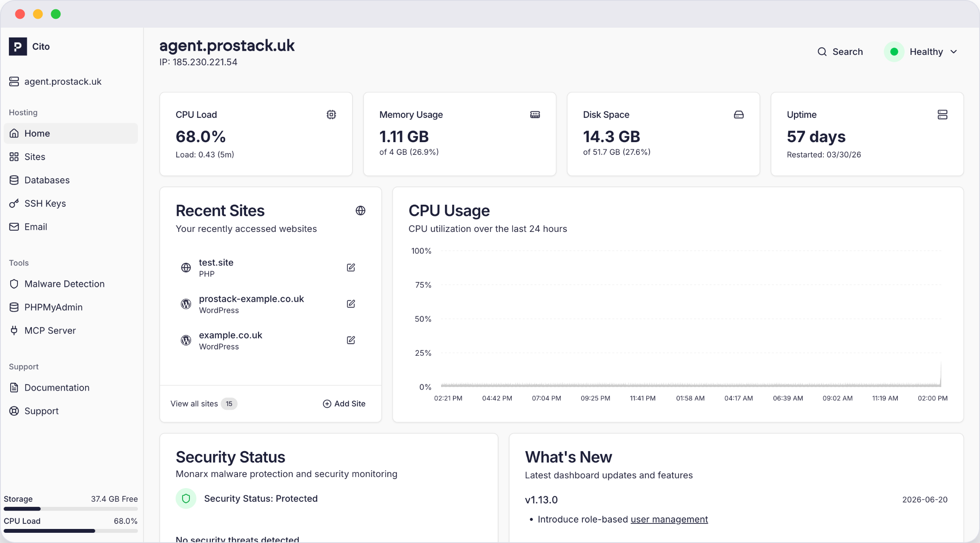The width and height of the screenshot is (980, 543).
Task: Open the Email section
Action: coord(71,227)
